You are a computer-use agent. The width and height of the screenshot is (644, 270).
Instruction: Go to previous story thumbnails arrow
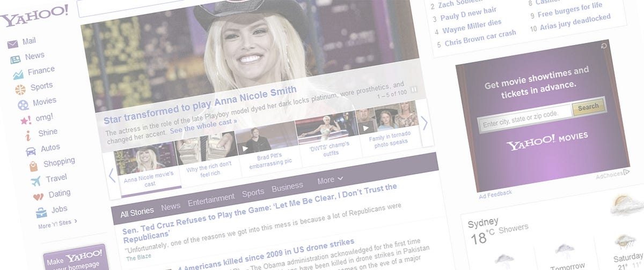[112, 175]
